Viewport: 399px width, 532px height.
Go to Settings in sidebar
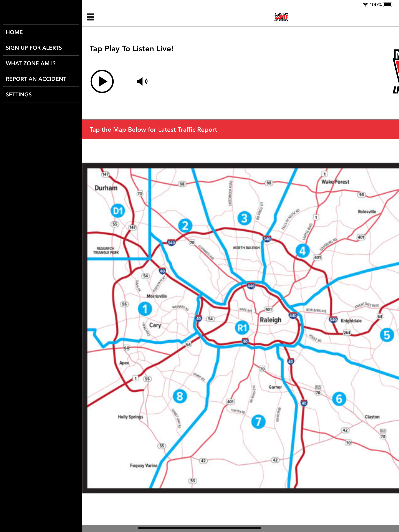click(x=19, y=94)
